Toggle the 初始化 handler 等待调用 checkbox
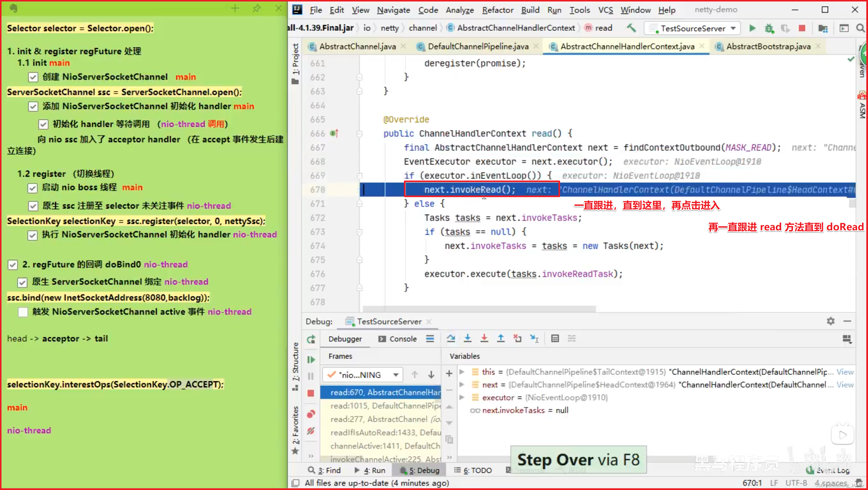 coord(43,124)
